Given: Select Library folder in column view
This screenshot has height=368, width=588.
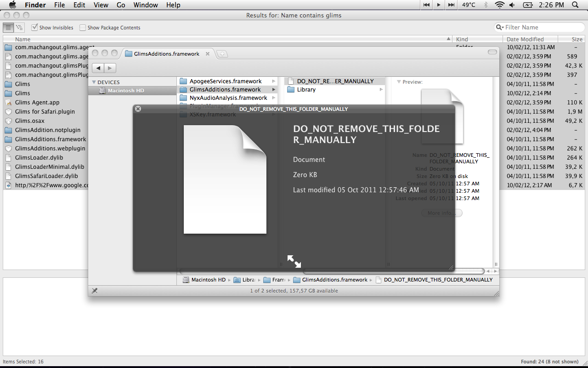Looking at the screenshot, I should click(x=335, y=90).
